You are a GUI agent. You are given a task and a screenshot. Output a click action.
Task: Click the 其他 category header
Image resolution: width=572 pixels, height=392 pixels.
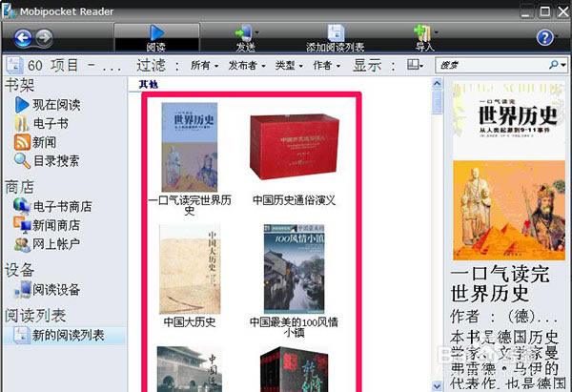tap(149, 84)
